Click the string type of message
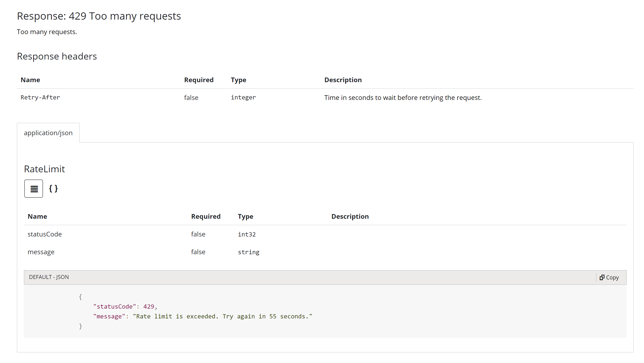The image size is (644, 363). pyautogui.click(x=248, y=252)
